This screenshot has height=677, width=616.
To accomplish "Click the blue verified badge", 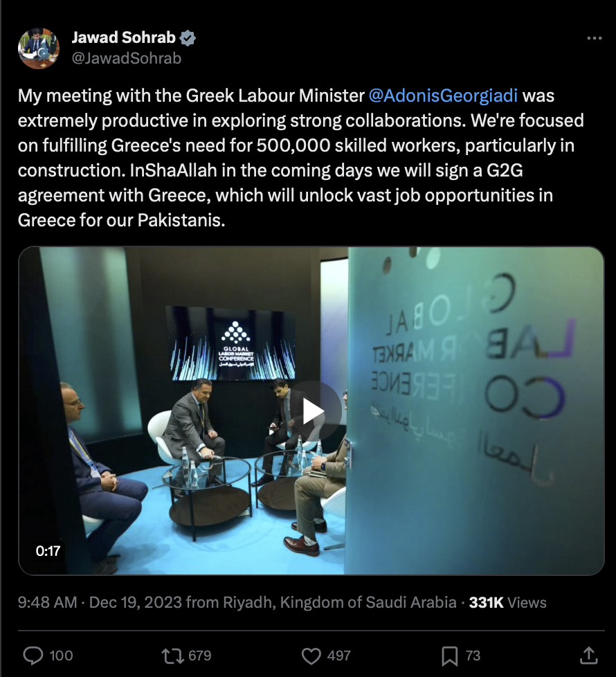I will pyautogui.click(x=188, y=38).
